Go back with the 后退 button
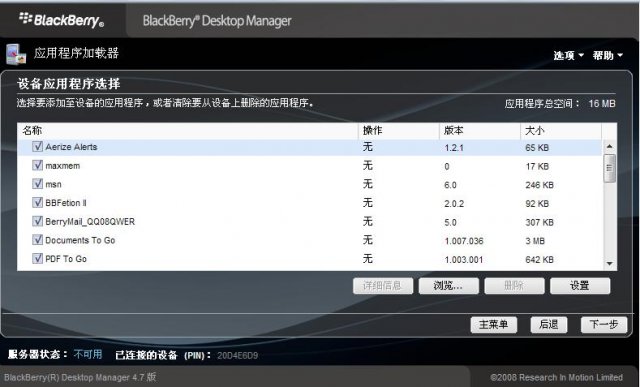The width and height of the screenshot is (640, 387). click(x=549, y=325)
